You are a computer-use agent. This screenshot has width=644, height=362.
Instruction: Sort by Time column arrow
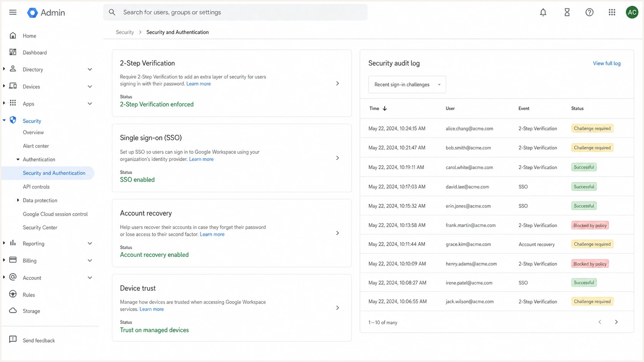pos(384,108)
